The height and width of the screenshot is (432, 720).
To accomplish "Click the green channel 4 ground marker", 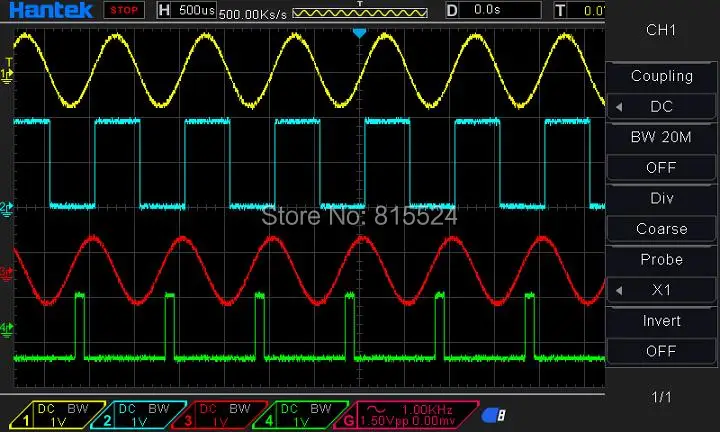I will 6,330.
